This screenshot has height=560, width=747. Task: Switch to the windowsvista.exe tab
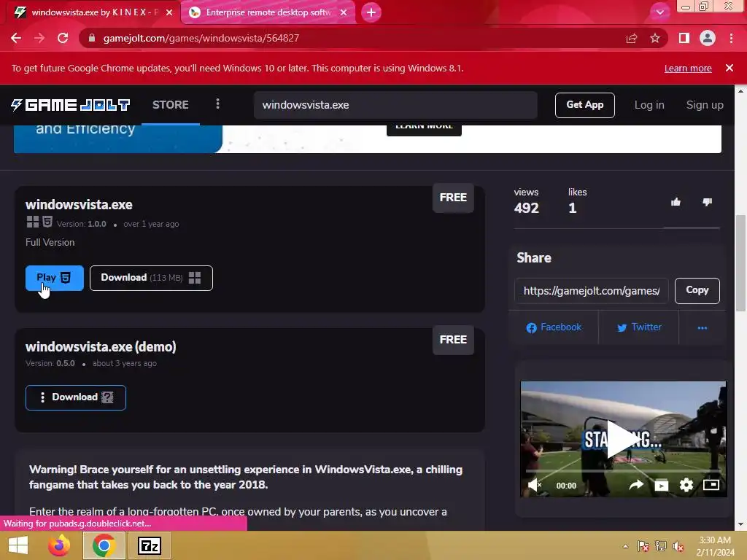[x=93, y=12]
